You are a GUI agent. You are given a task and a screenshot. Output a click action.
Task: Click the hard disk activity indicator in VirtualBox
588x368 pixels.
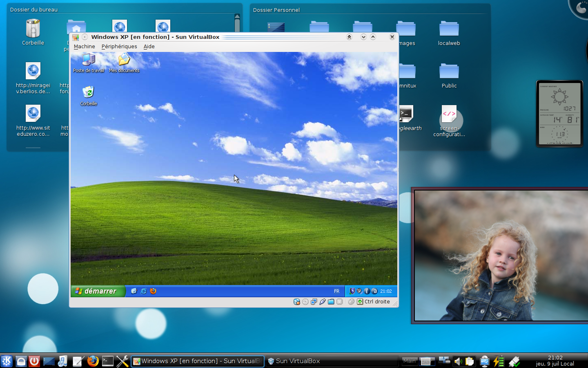297,302
